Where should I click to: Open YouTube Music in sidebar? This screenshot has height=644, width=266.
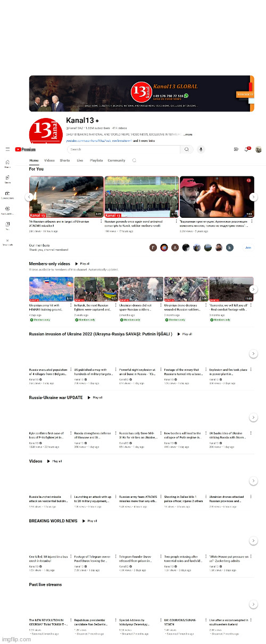7,210
